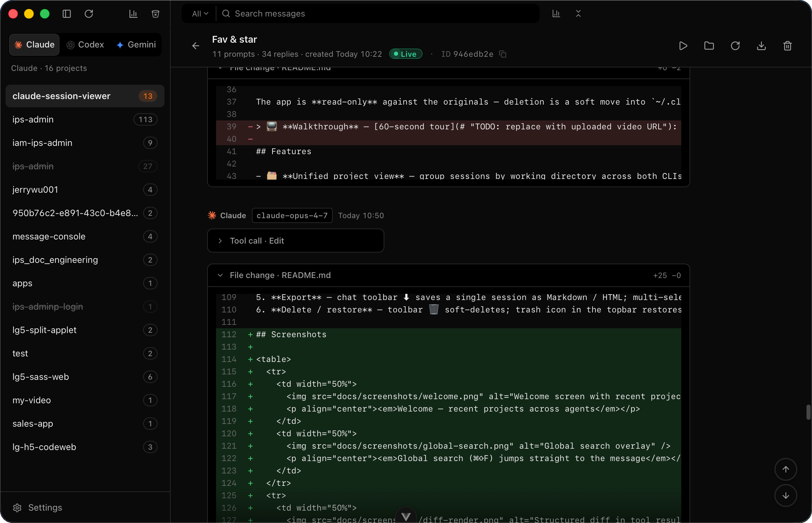This screenshot has height=523, width=812.
Task: Open the 950b76c2-e891-43c0-b4e8... project
Action: coord(85,213)
